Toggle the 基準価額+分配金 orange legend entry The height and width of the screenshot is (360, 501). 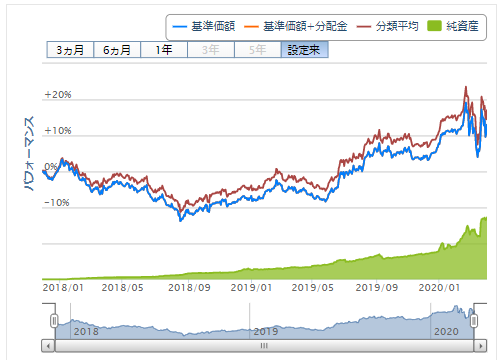click(296, 26)
